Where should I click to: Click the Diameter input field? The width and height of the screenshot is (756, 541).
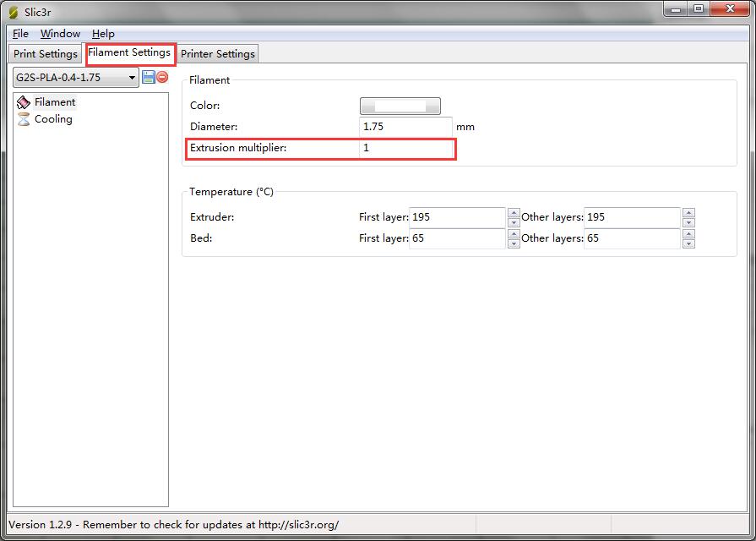(x=405, y=127)
